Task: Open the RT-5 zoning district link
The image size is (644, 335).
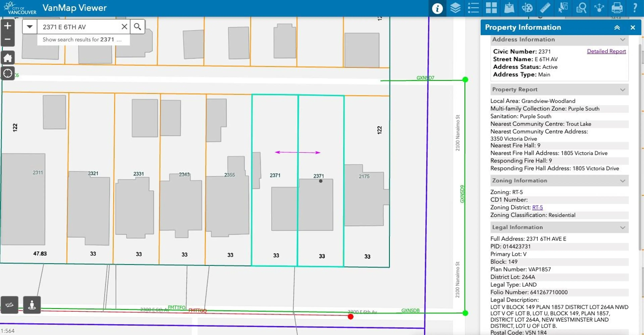Action: click(x=537, y=208)
